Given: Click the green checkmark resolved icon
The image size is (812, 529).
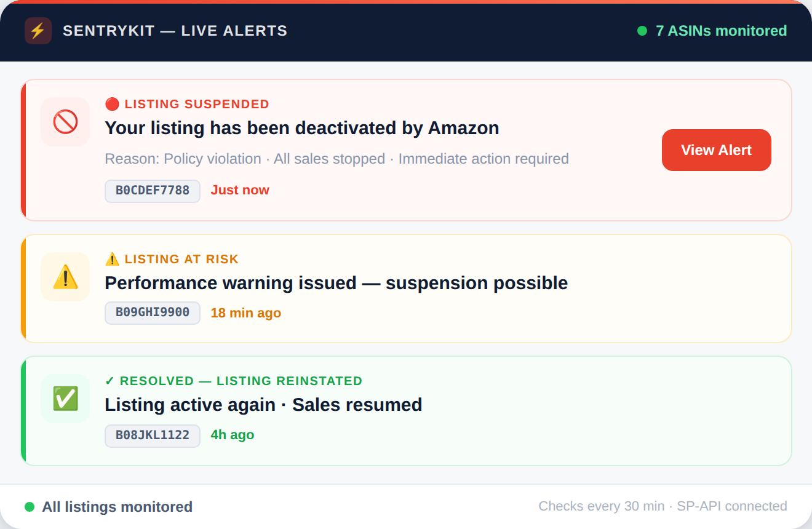Looking at the screenshot, I should [x=65, y=399].
